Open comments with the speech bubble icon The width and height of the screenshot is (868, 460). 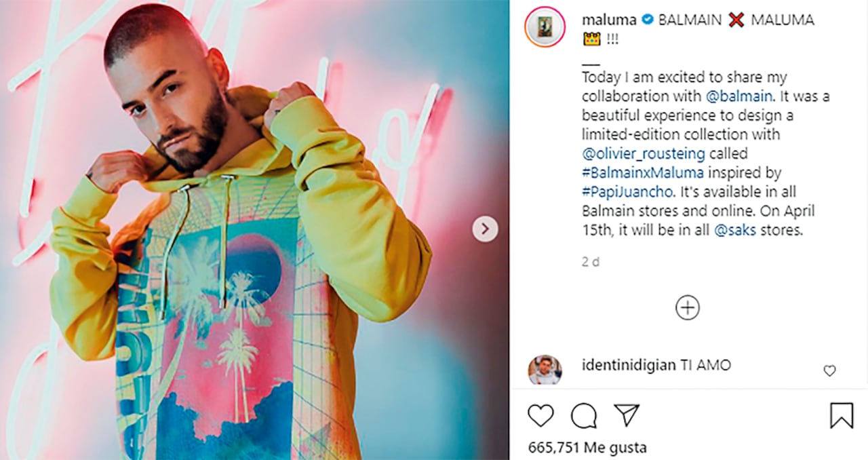(583, 415)
